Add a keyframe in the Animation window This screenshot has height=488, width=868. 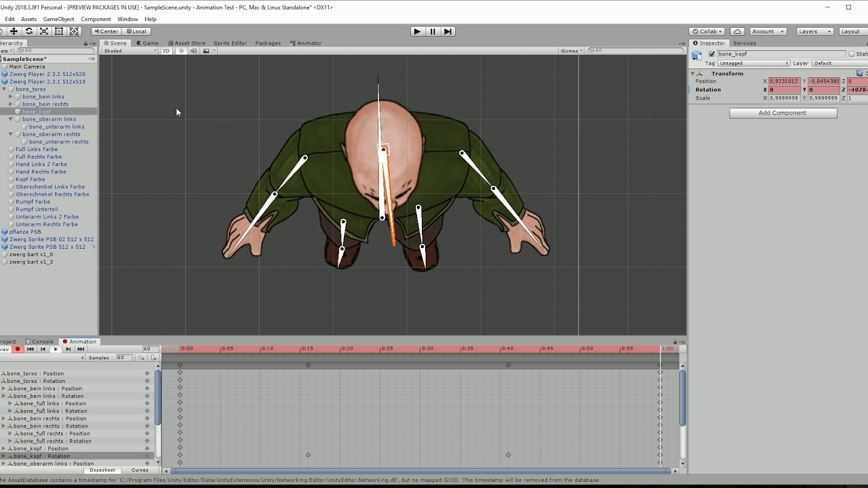(140, 357)
